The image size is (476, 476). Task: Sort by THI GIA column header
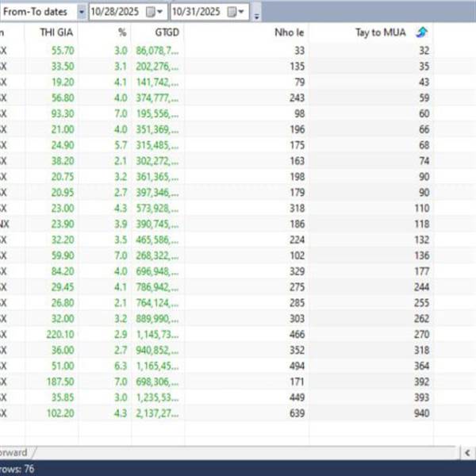[56, 33]
